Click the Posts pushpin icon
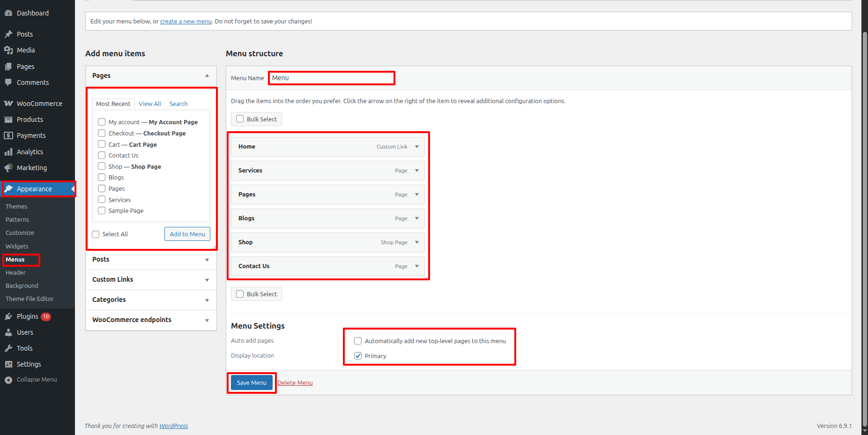Viewport: 868px width, 435px height. pyautogui.click(x=8, y=34)
